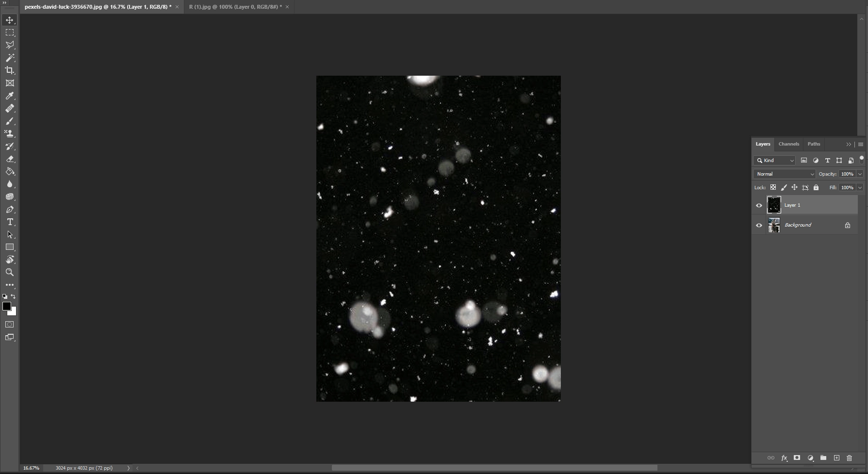868x474 pixels.
Task: Open the Fill slider dropdown arrow
Action: 860,187
